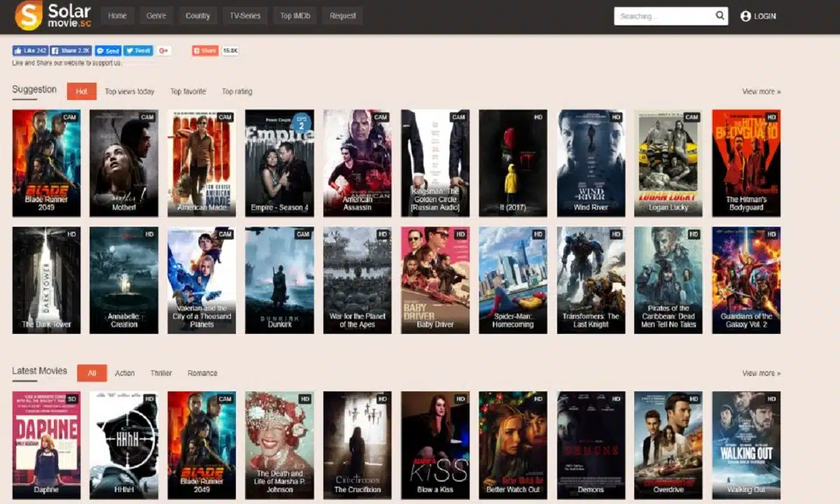Screen dimensions: 840x504
Task: Open the Genre menu
Action: (x=156, y=16)
